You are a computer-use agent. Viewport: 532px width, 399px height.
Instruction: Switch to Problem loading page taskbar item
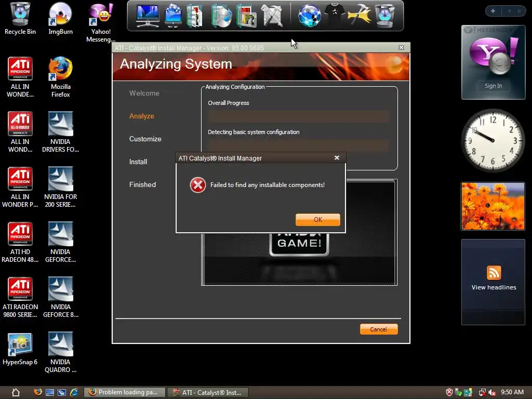click(x=124, y=392)
